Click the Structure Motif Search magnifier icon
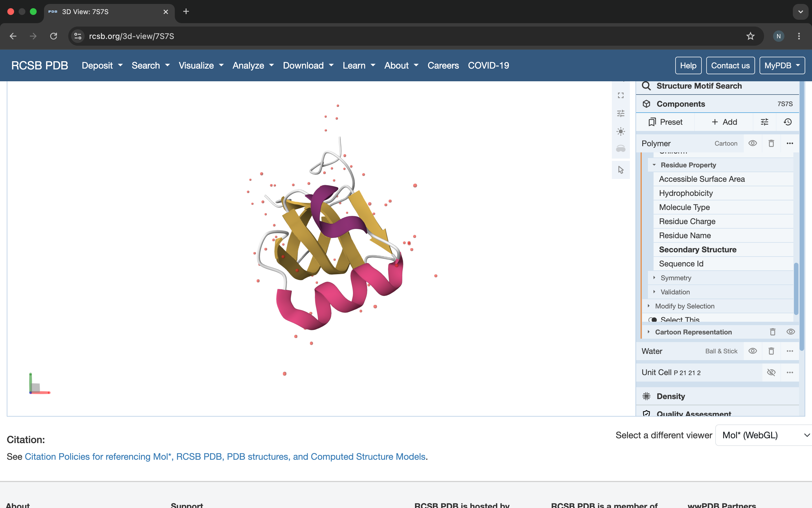The image size is (812, 508). pos(646,86)
